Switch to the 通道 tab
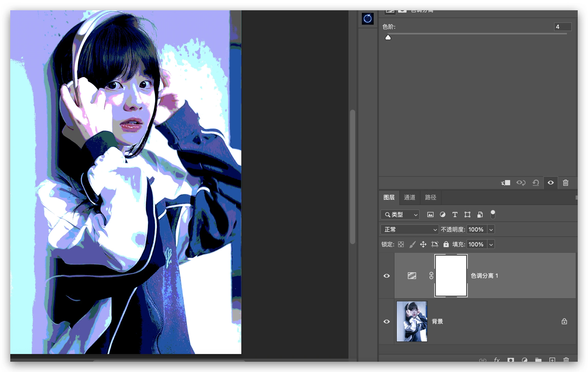This screenshot has width=588, height=372. (x=409, y=197)
